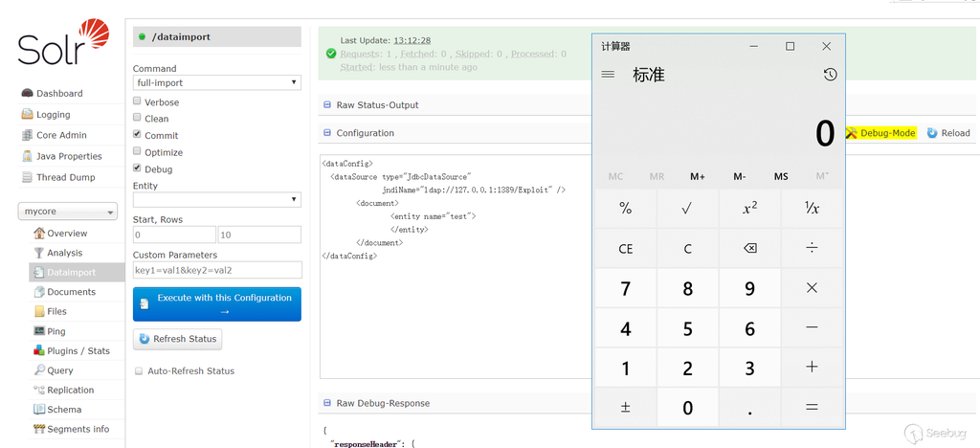Screen dimensions: 980x448
Task: Click the Refresh Status button
Action: click(x=177, y=339)
